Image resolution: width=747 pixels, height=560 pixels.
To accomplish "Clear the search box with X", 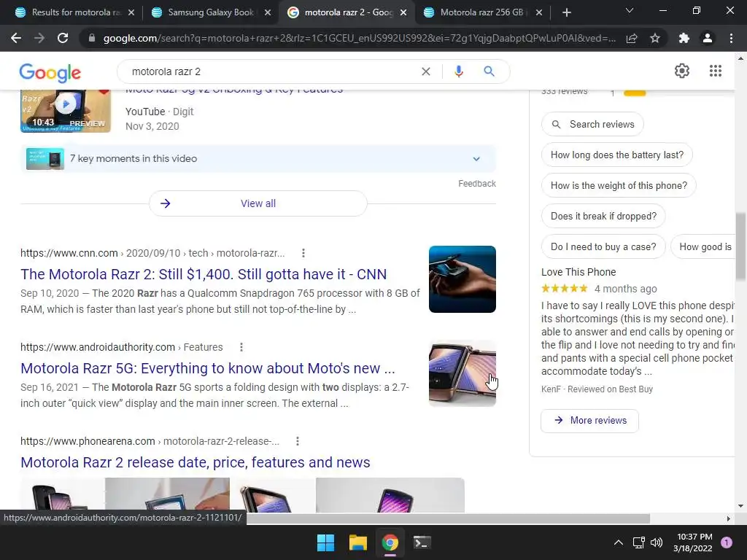I will click(426, 71).
